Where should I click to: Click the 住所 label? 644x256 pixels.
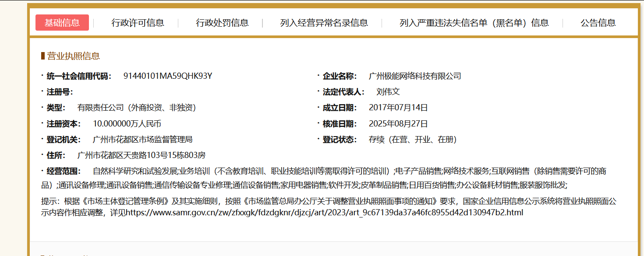(56, 155)
